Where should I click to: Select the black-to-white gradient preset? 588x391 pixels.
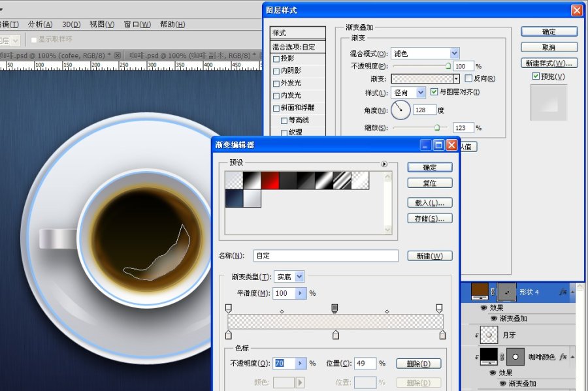click(x=252, y=180)
